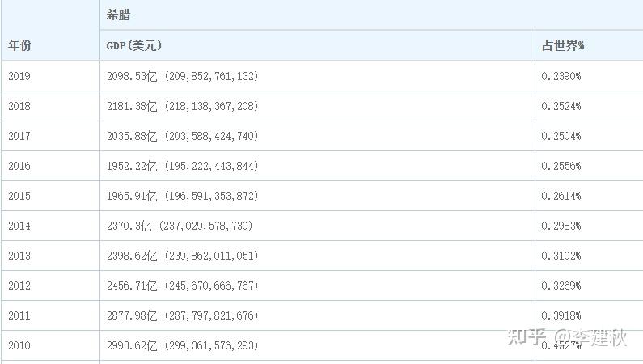The image size is (643, 364).
Task: Select the 2018 year cell
Action: (19, 106)
